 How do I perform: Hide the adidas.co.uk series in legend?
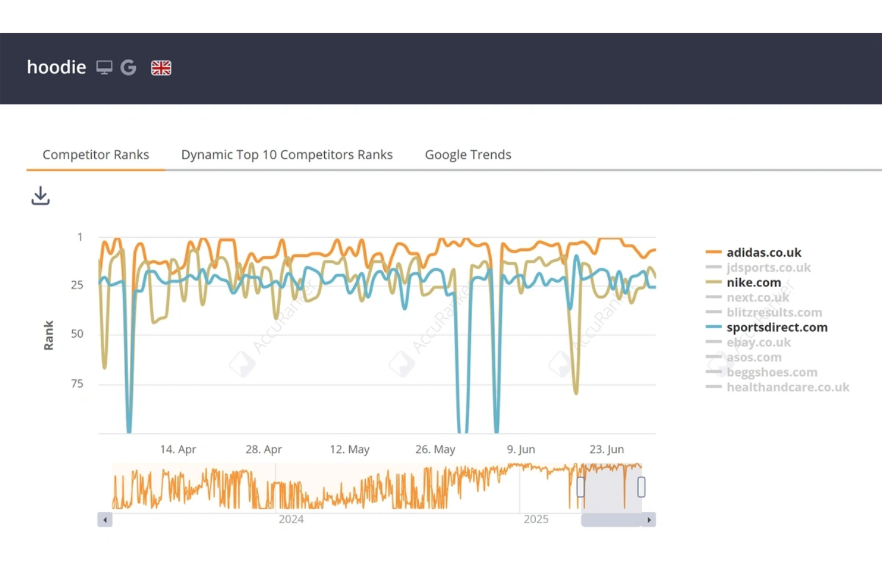point(763,253)
